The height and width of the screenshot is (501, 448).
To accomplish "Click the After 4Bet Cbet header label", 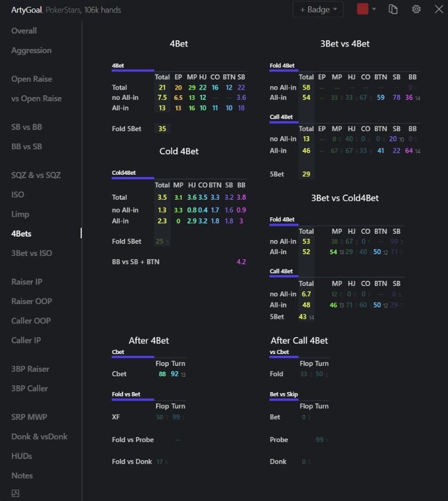I will pos(118,352).
